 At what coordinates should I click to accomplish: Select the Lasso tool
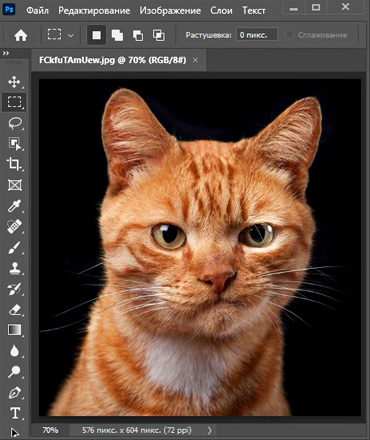(15, 123)
